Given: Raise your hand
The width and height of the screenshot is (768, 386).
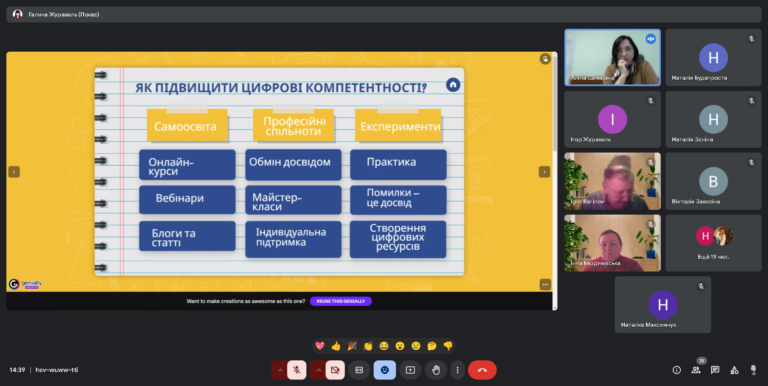Looking at the screenshot, I should coord(436,370).
